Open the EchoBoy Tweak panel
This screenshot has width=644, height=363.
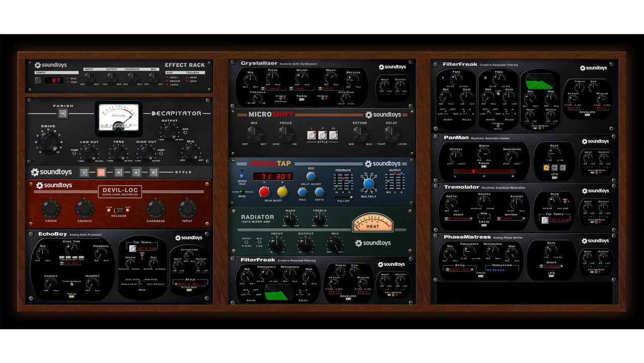point(72,297)
